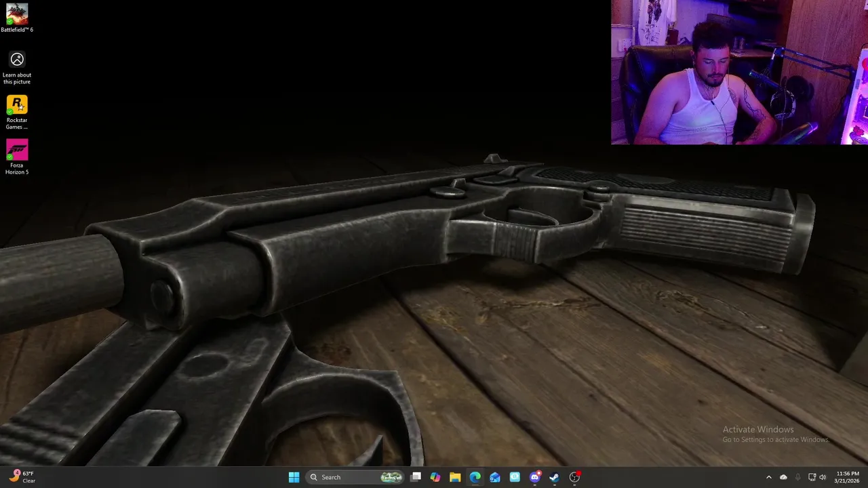The height and width of the screenshot is (488, 868).
Task: Click the webcam overlay thumbnail
Action: tap(739, 72)
